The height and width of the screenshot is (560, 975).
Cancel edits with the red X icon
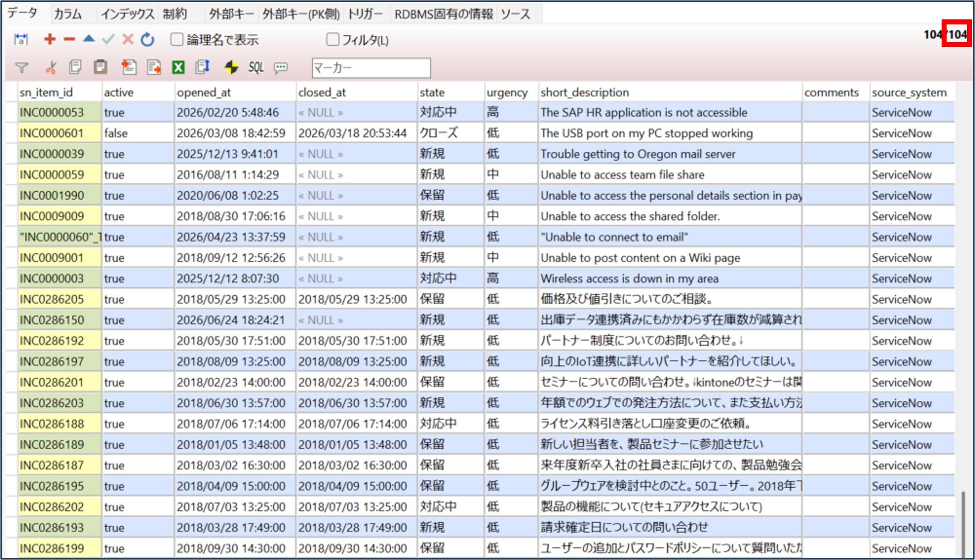(x=128, y=39)
